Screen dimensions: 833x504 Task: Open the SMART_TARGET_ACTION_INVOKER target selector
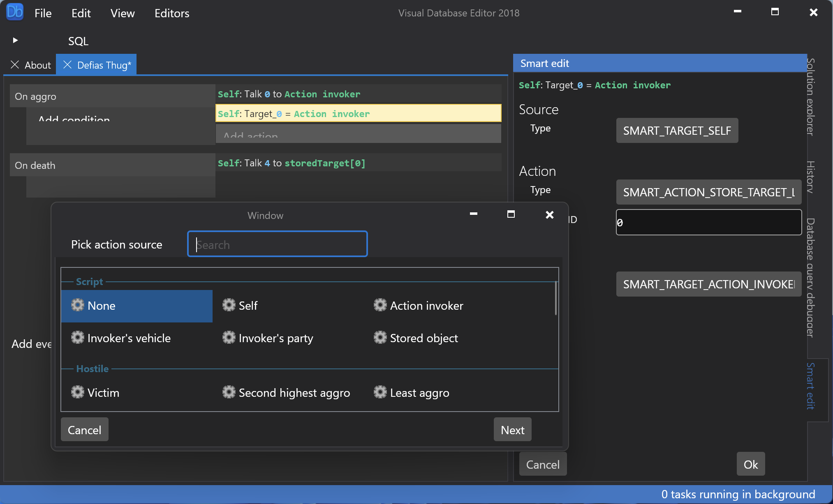[x=708, y=284]
